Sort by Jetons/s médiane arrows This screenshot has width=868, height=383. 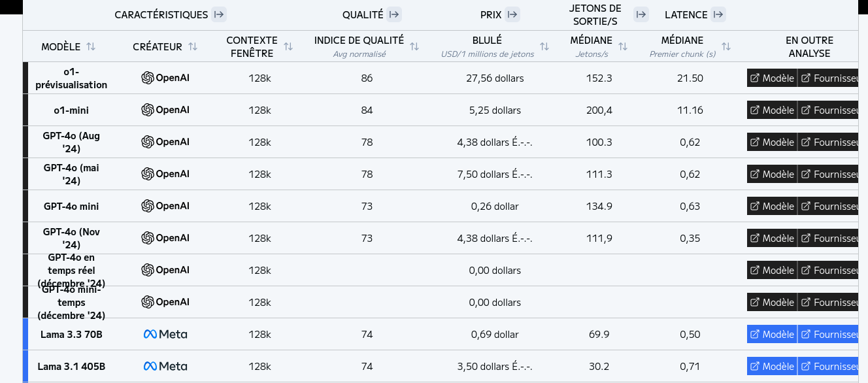tap(623, 46)
